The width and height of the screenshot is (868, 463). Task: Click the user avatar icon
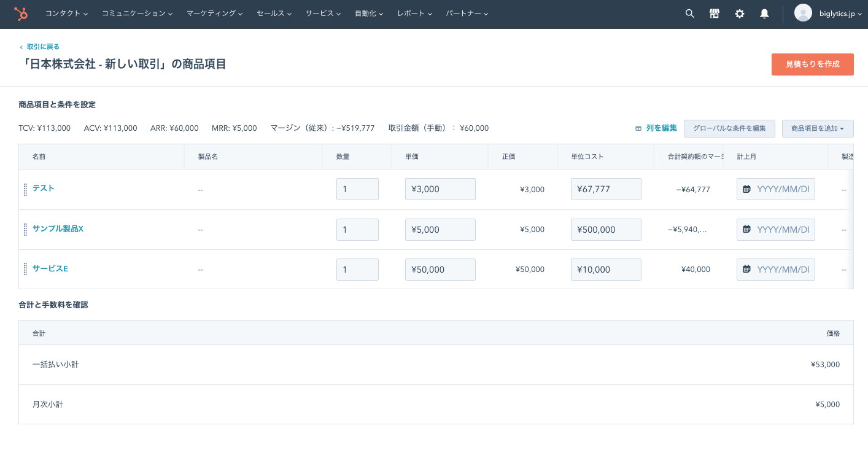803,13
